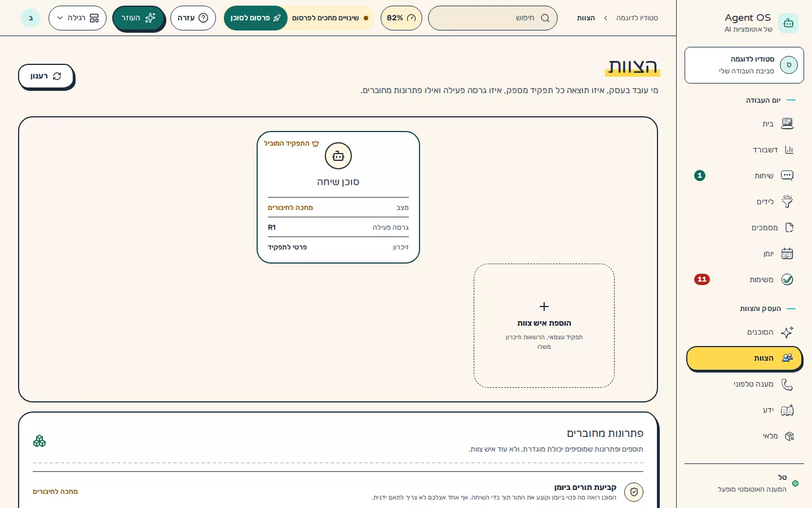This screenshot has width=812, height=508.
Task: Click the התפקיד המוביל crown label
Action: click(292, 143)
